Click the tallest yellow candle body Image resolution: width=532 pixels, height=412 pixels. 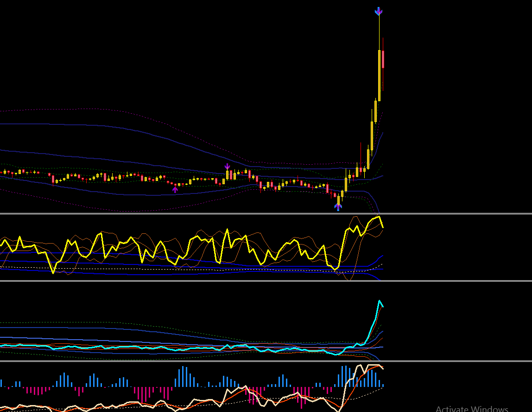pos(380,76)
